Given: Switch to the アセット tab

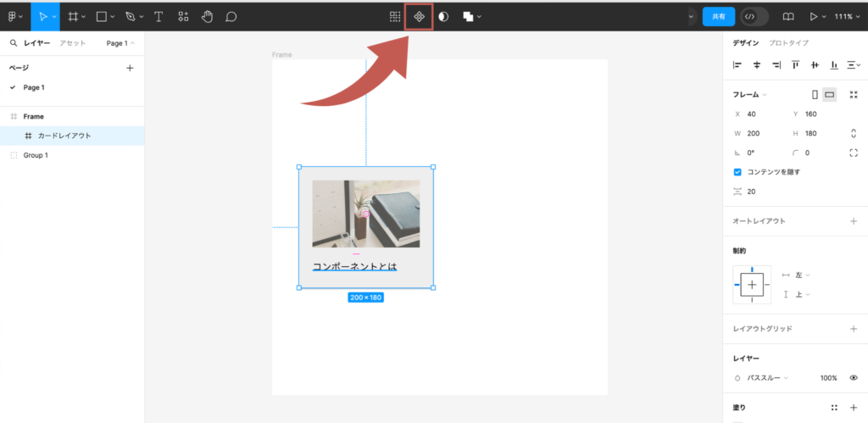Looking at the screenshot, I should tap(73, 43).
